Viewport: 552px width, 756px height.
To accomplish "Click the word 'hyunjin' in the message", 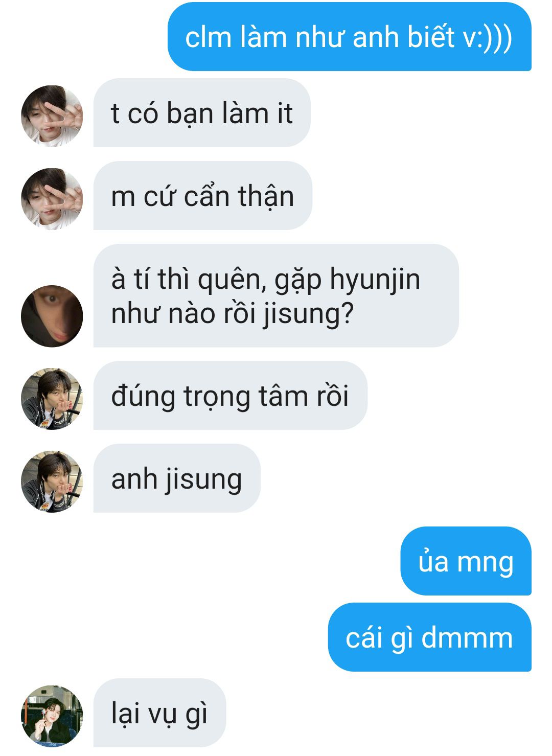I will 375,280.
